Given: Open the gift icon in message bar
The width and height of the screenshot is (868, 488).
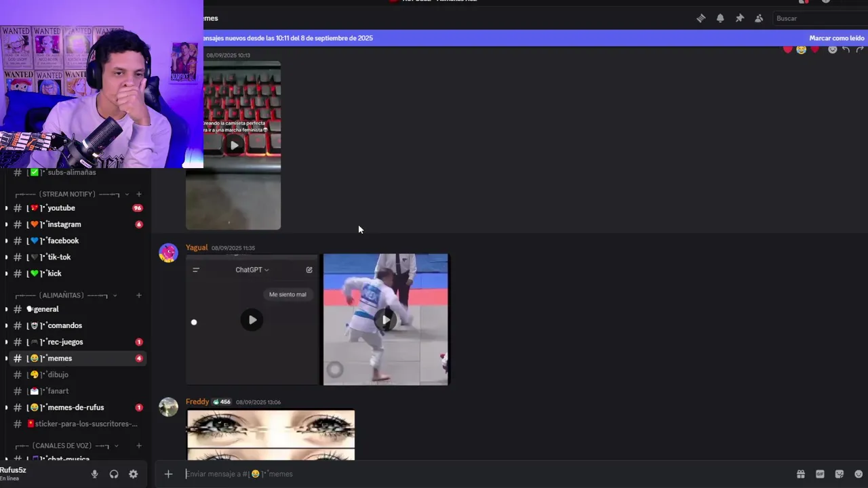Looking at the screenshot, I should click(x=801, y=474).
